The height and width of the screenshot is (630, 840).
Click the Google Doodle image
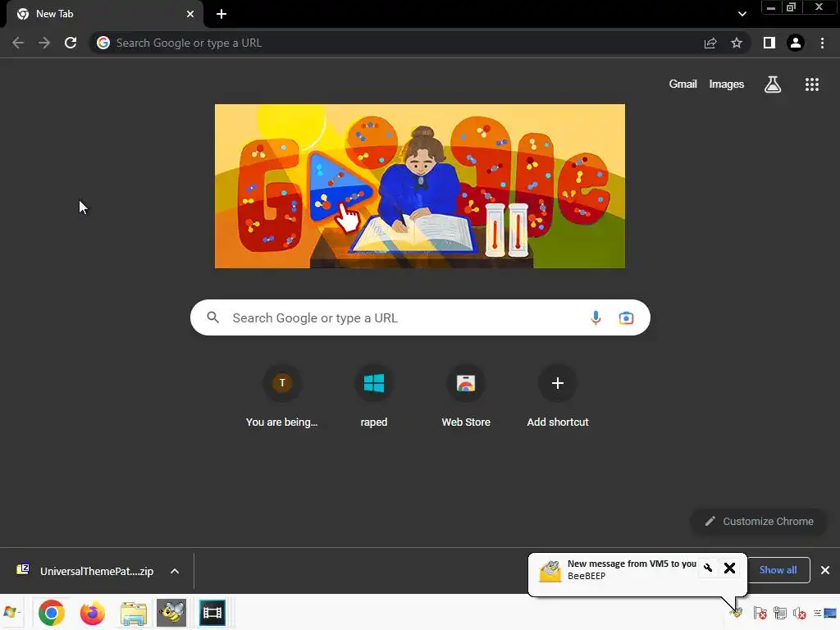tap(419, 186)
